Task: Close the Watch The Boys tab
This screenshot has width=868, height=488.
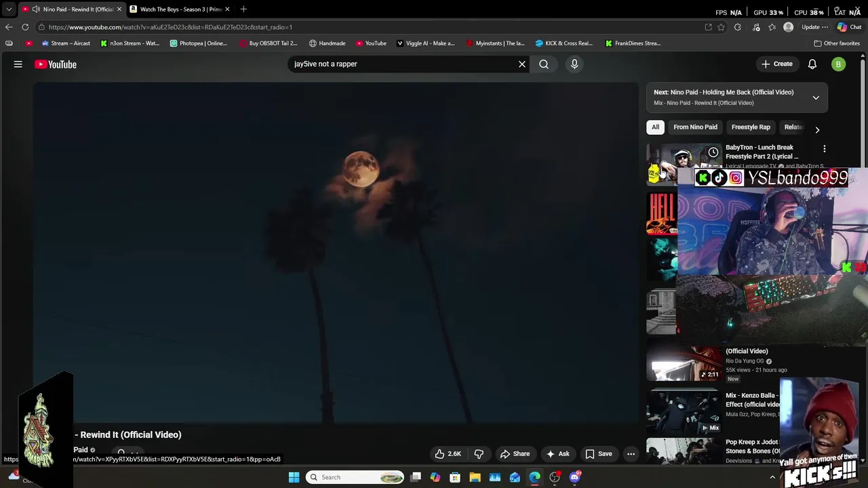Action: pos(227,9)
